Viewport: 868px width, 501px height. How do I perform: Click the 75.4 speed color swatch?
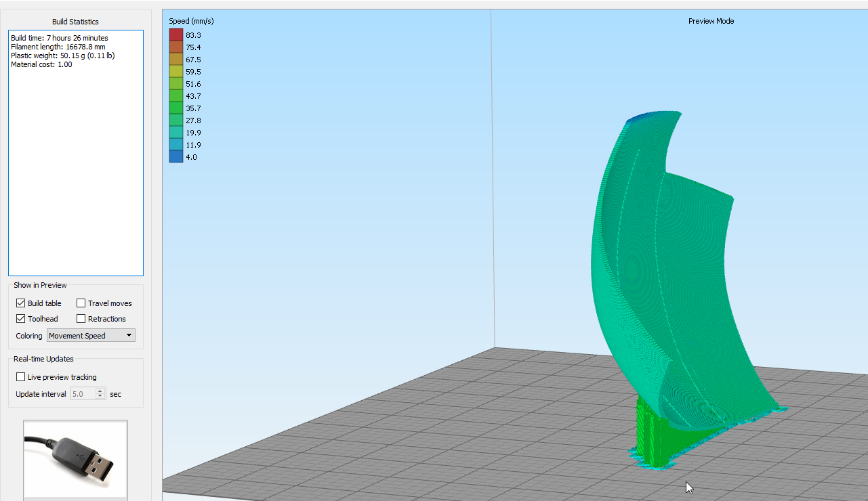(176, 47)
